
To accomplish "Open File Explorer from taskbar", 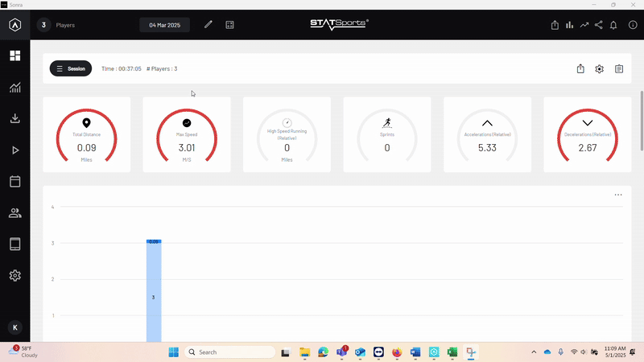I will [x=304, y=352].
